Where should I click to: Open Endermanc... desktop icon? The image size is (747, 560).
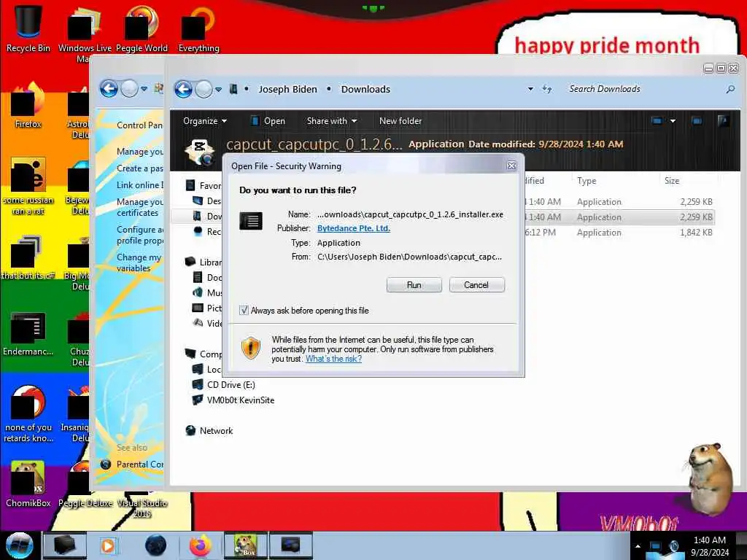coord(28,333)
